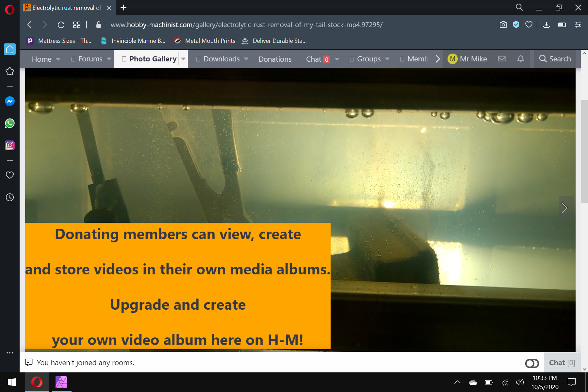Open the Members nav item
The height and width of the screenshot is (392, 588).
[414, 59]
